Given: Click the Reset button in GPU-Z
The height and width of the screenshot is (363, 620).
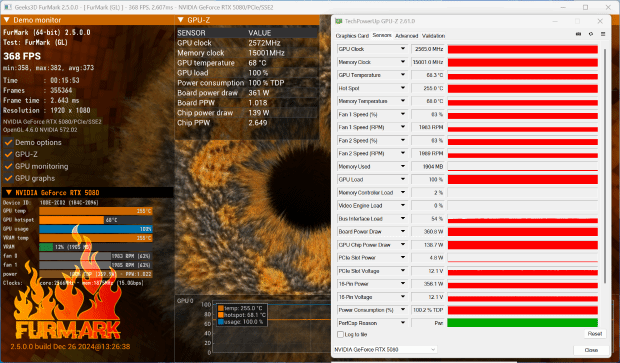Looking at the screenshot, I should point(595,334).
